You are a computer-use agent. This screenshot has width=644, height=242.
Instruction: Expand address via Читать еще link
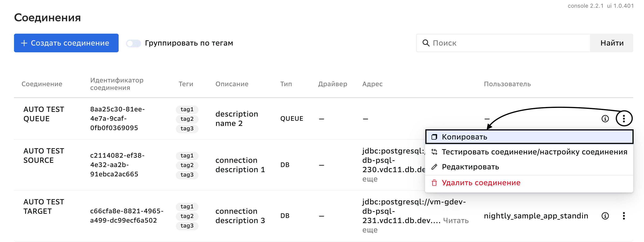click(x=456, y=221)
